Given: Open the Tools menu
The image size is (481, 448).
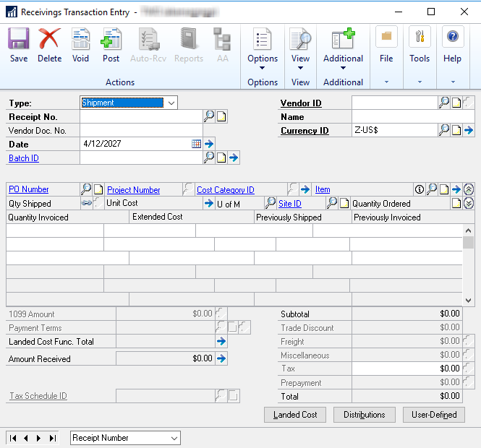Looking at the screenshot, I should 420,46.
